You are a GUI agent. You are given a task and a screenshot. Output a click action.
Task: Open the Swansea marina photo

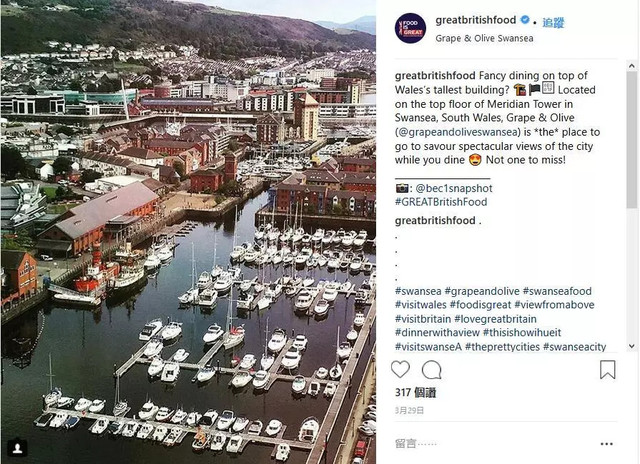click(x=188, y=232)
